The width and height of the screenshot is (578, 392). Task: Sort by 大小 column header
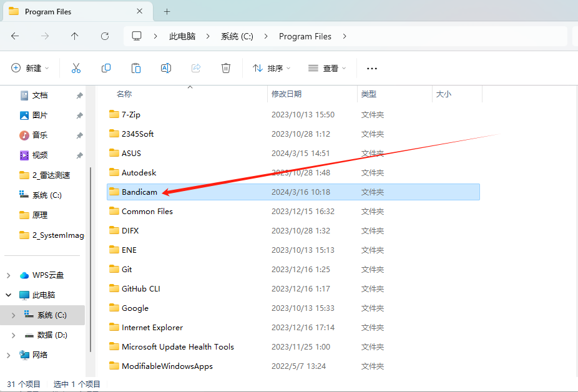[443, 94]
